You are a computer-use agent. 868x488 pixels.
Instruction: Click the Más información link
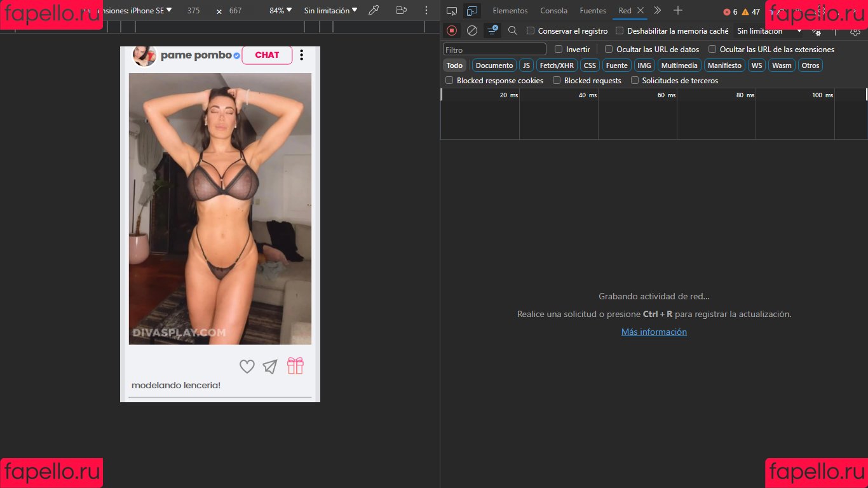[x=654, y=332]
